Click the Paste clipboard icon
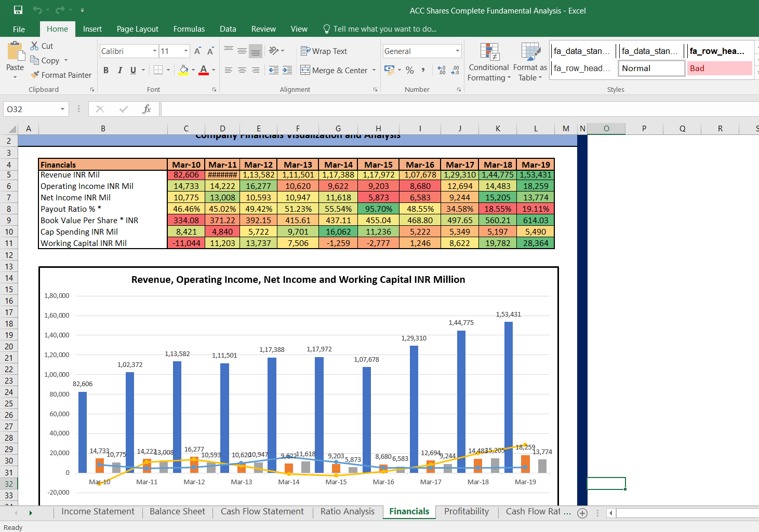 tap(15, 52)
